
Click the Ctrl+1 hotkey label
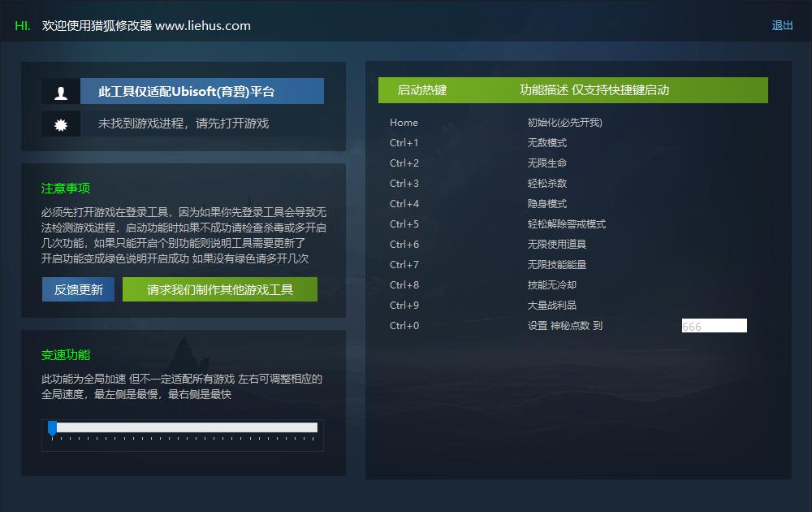click(x=404, y=142)
